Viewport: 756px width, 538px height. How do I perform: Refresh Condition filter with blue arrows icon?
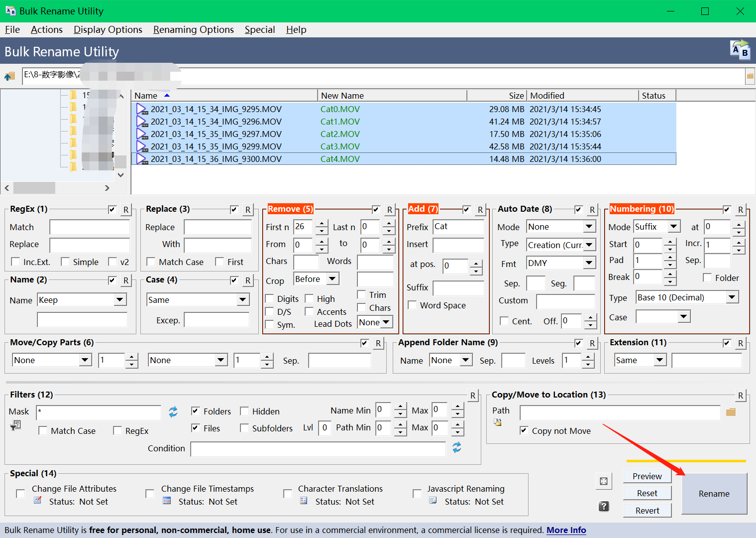pos(457,448)
